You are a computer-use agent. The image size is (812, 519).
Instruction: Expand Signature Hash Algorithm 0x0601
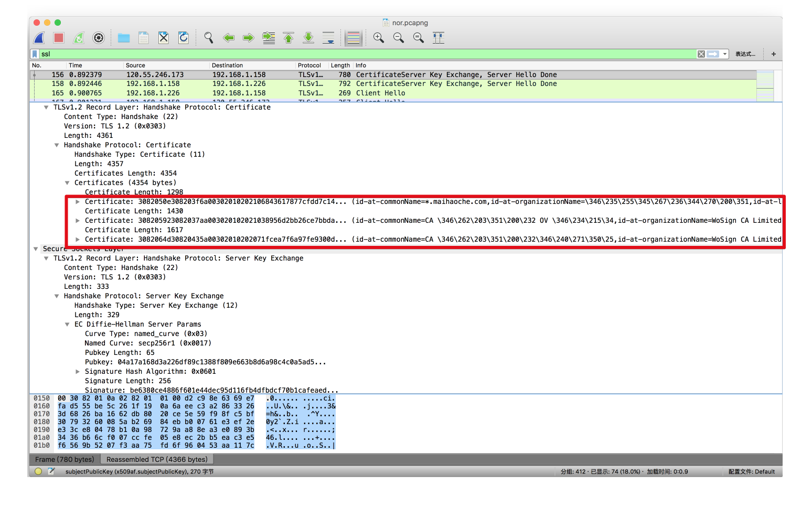coord(78,372)
